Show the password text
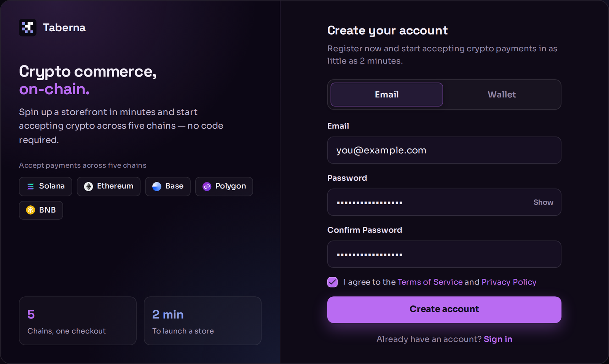 (x=543, y=202)
